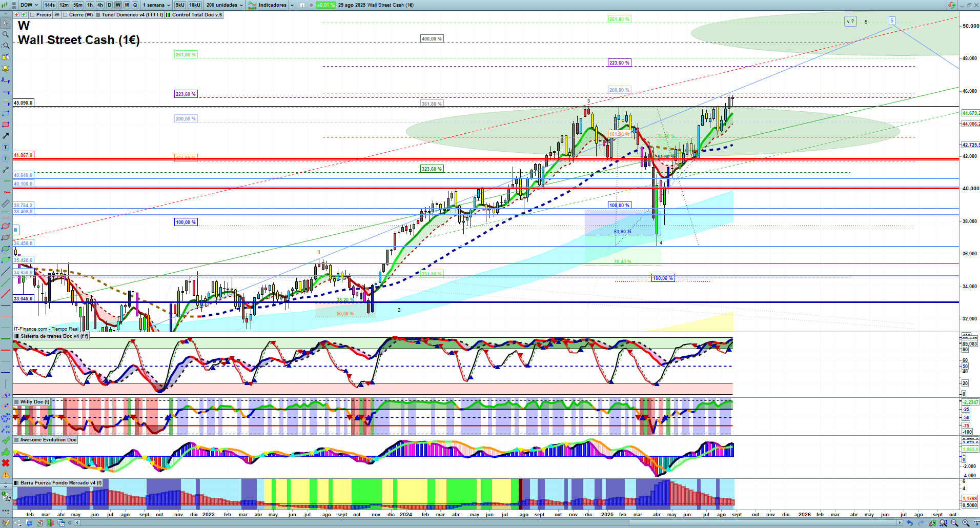
Task: Select the segment line tool
Action: [x=6, y=170]
